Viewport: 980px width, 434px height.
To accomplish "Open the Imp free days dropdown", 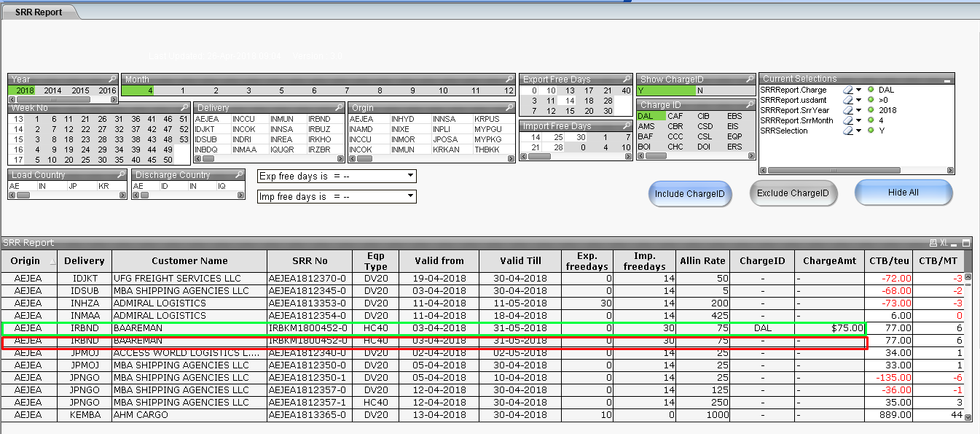I will point(411,196).
